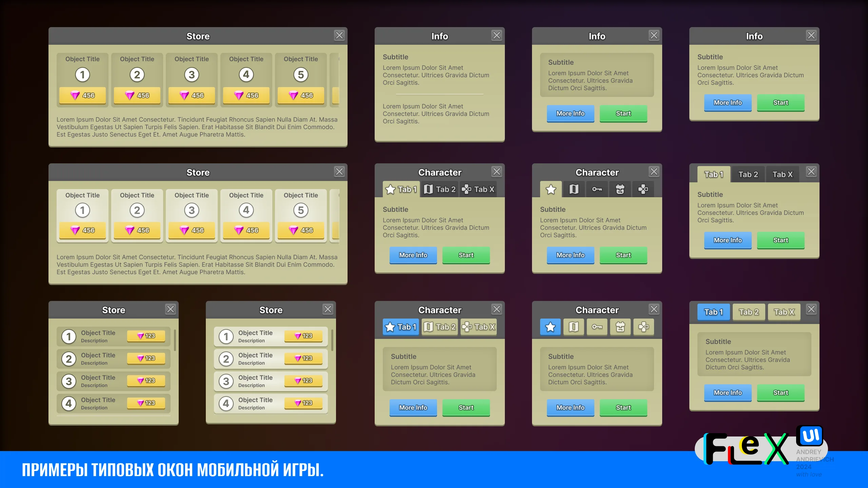Switch to Tab 2 in dark untitled tabbed window
Viewport: 868px width, 488px height.
point(748,175)
